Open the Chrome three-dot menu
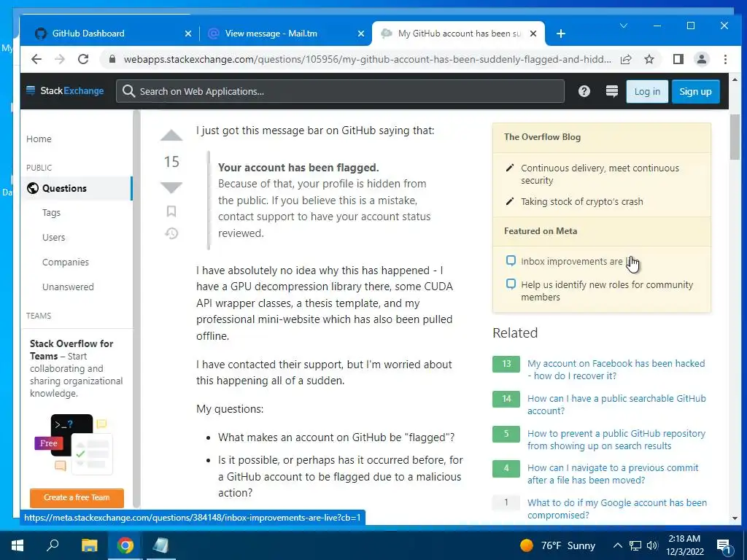Screen dimensions: 747x560 point(725,59)
